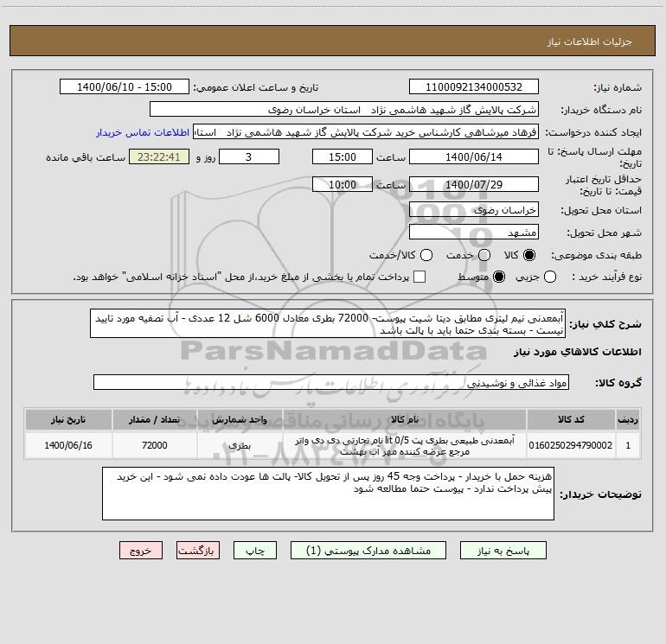Screen dimensions: 666x644
Task: Select the خدمت radio button
Action: 484,255
